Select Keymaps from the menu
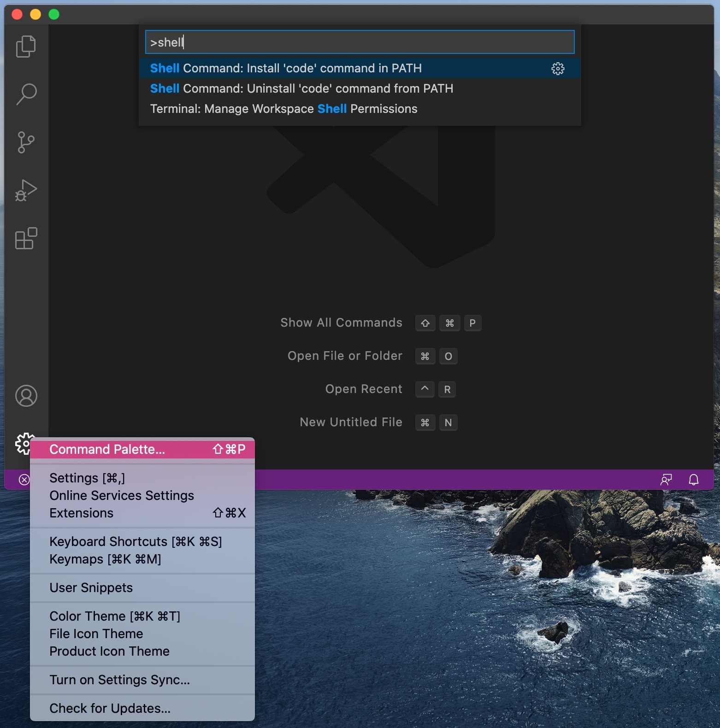This screenshot has height=728, width=720. (x=142, y=559)
